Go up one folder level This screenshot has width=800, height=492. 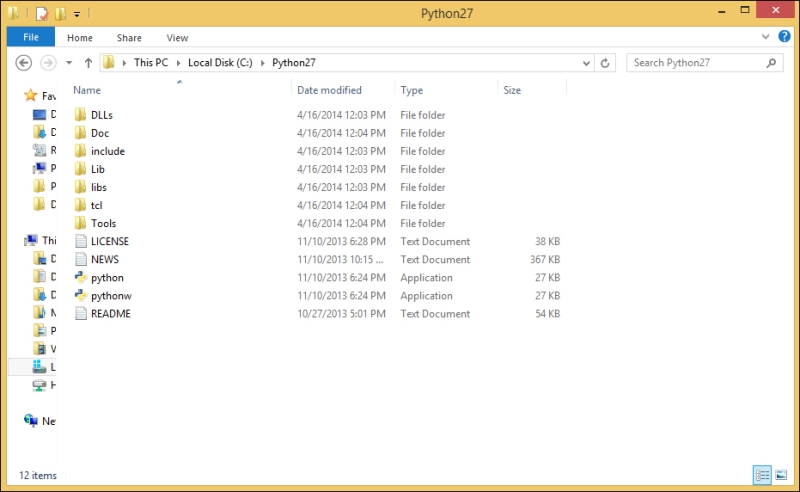coord(88,63)
